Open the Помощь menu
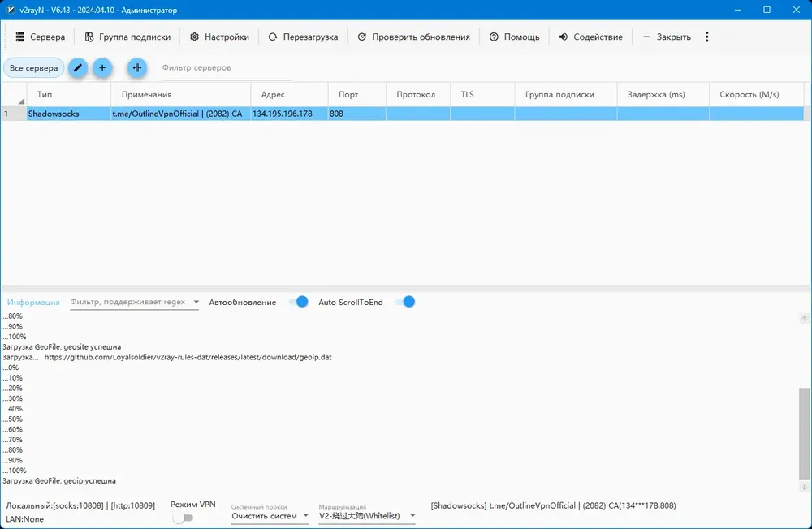The image size is (812, 529). click(x=514, y=37)
